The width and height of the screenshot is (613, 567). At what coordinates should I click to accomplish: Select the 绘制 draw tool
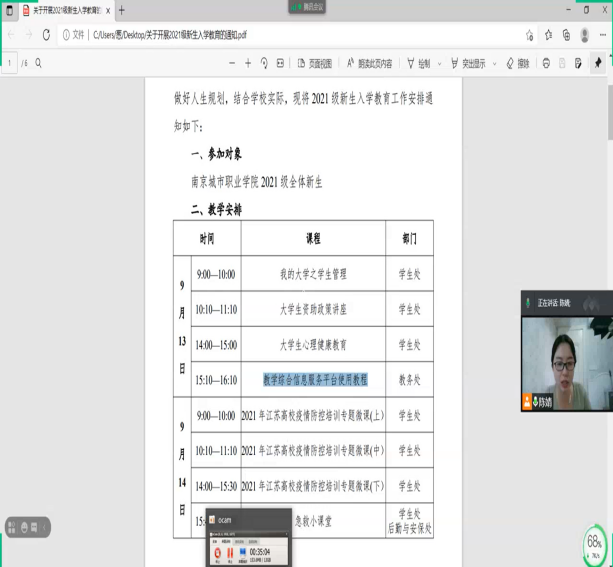(x=418, y=63)
